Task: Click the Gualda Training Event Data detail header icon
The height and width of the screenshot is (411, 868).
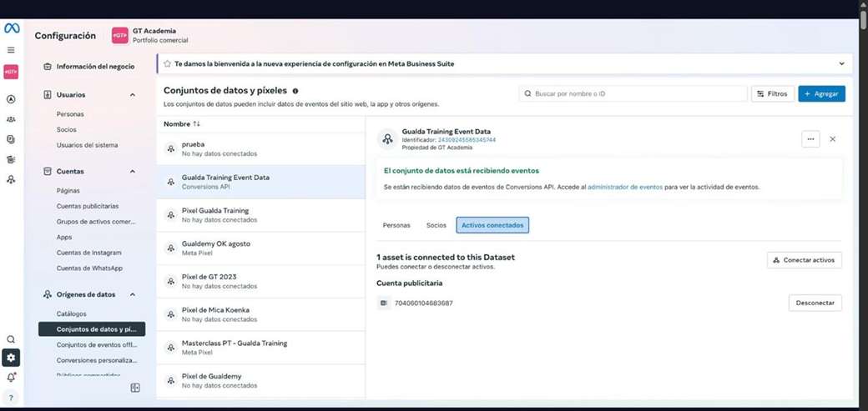Action: click(x=387, y=139)
